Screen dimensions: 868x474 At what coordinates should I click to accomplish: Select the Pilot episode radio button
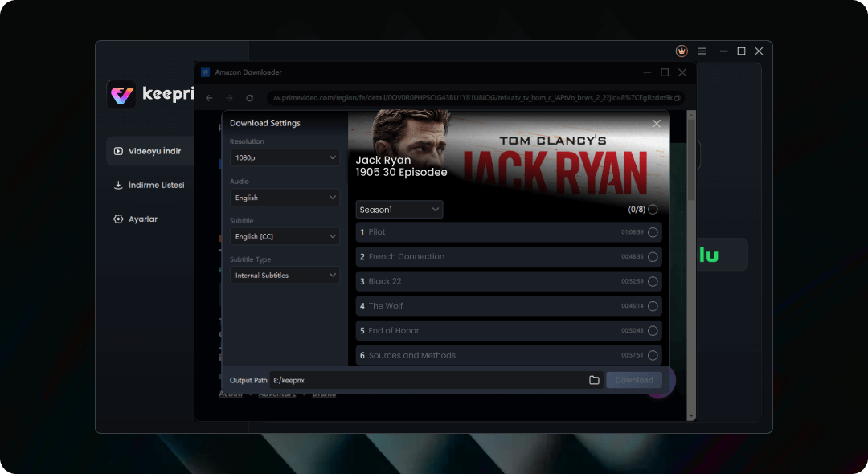click(x=653, y=232)
